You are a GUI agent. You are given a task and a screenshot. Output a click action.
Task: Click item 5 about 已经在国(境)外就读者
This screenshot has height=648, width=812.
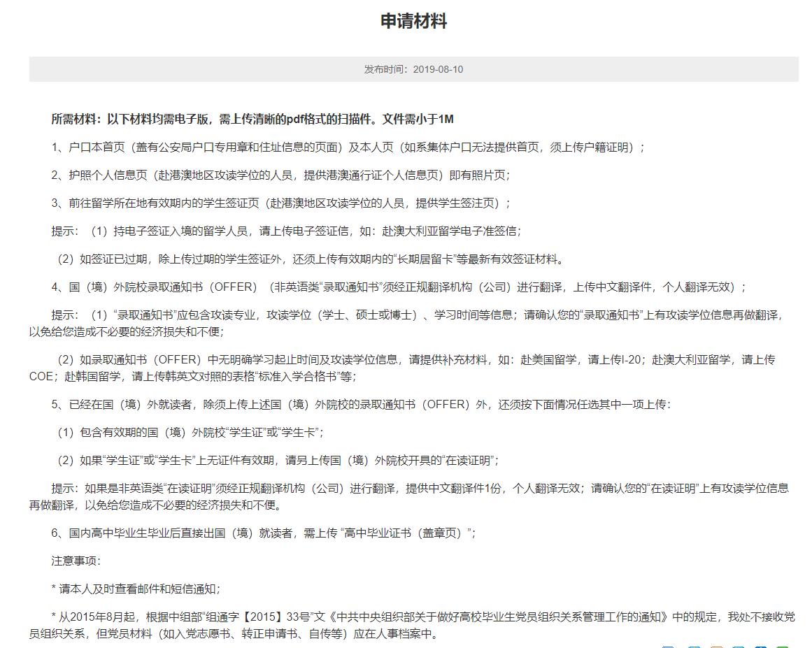361,405
